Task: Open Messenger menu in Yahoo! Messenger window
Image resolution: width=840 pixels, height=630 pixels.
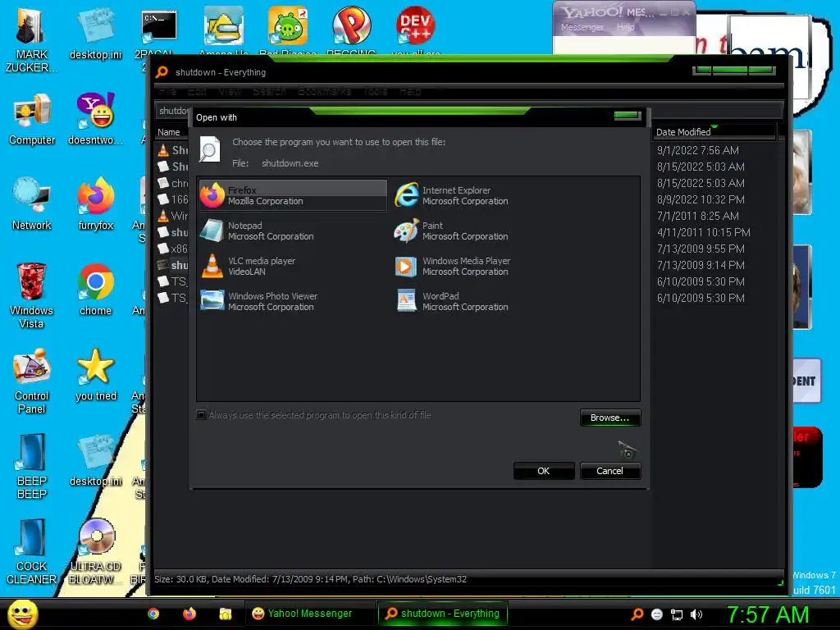Action: (x=582, y=27)
